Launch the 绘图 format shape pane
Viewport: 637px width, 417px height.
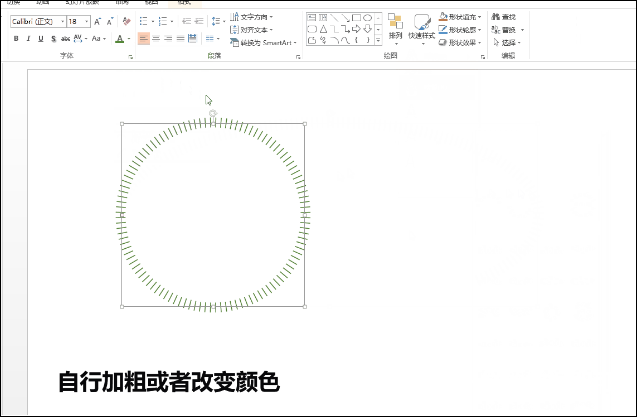click(483, 57)
